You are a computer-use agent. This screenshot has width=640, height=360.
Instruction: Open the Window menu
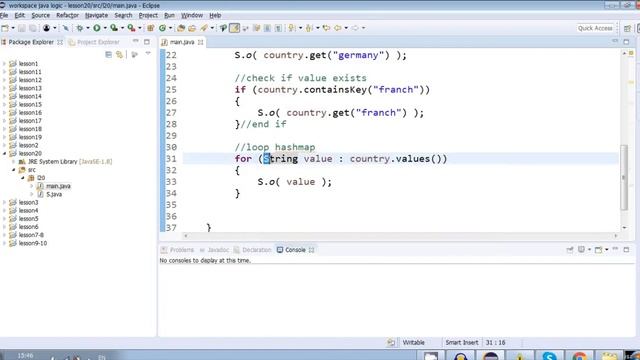(191, 15)
